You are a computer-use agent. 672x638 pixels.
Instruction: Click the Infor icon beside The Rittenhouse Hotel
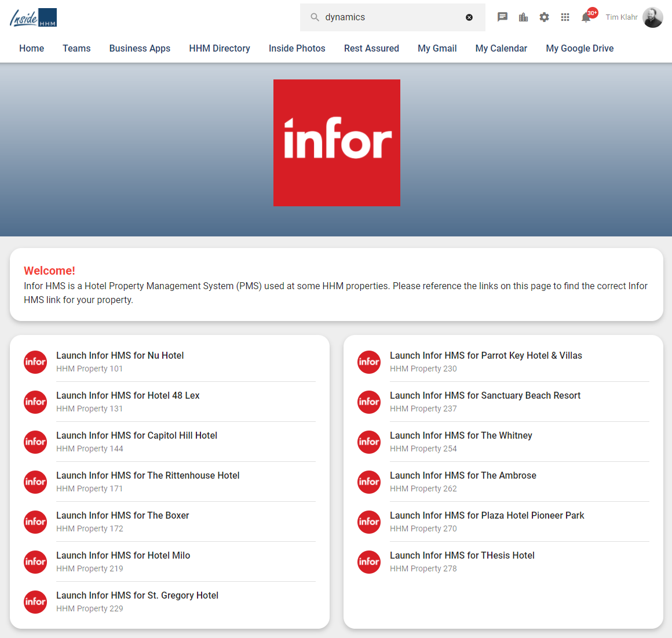pyautogui.click(x=35, y=482)
